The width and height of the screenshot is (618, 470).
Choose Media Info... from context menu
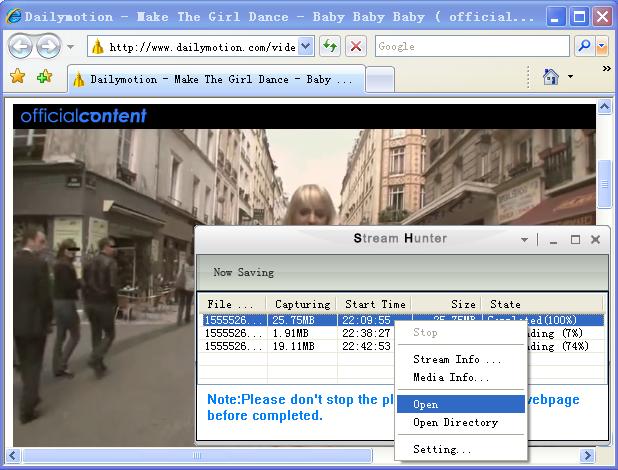(461, 377)
